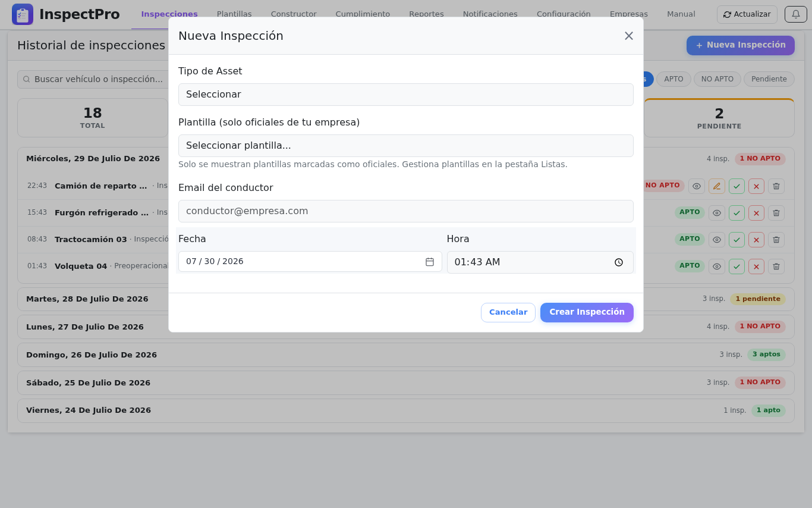Viewport: 812px width, 508px height.
Task: Switch to the Plantillas tab
Action: click(234, 14)
